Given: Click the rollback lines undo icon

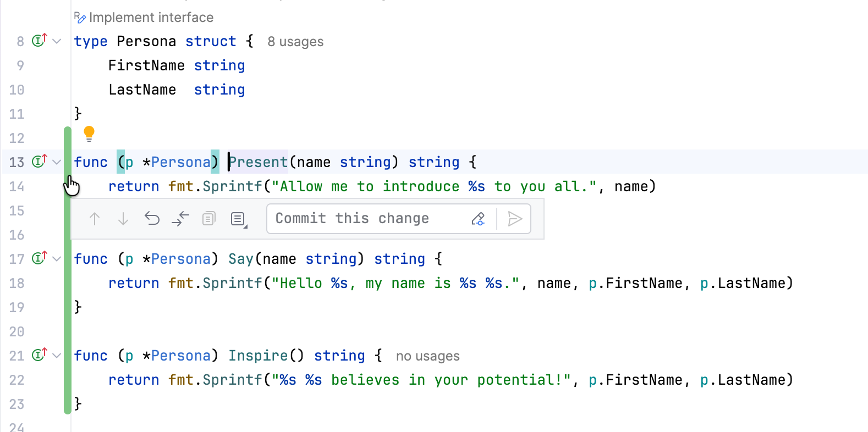Looking at the screenshot, I should coord(152,219).
